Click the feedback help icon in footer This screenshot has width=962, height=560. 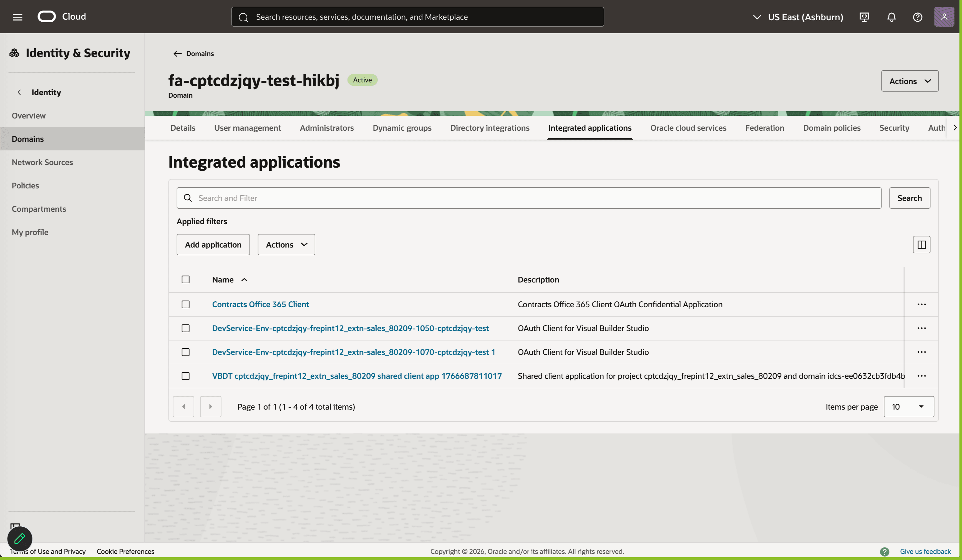(x=885, y=551)
